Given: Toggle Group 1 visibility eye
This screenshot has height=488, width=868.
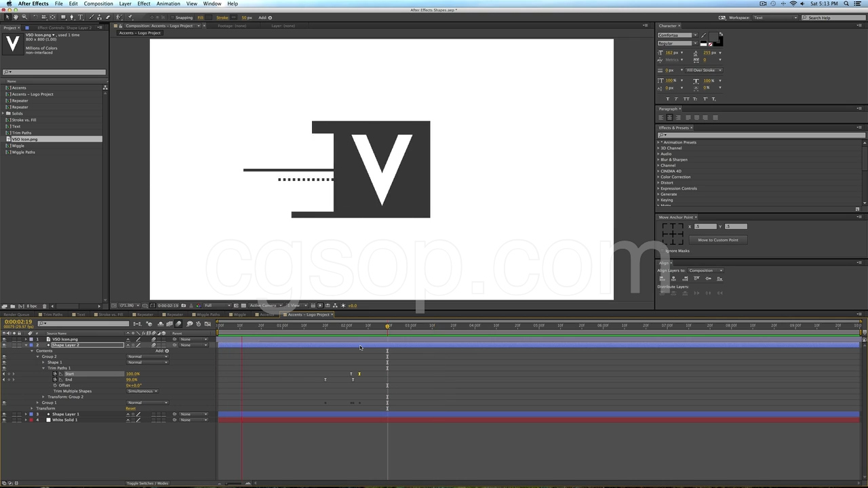Looking at the screenshot, I should pos(4,403).
